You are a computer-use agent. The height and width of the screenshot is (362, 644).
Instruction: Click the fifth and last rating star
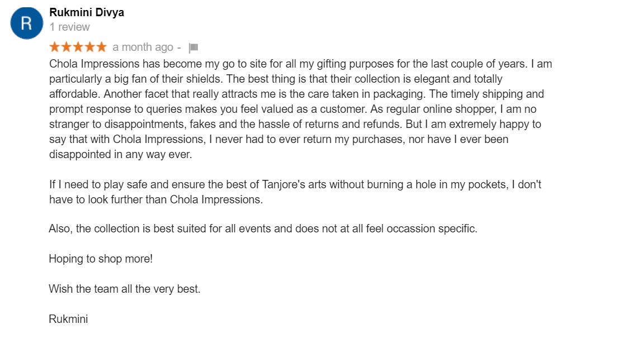point(101,47)
